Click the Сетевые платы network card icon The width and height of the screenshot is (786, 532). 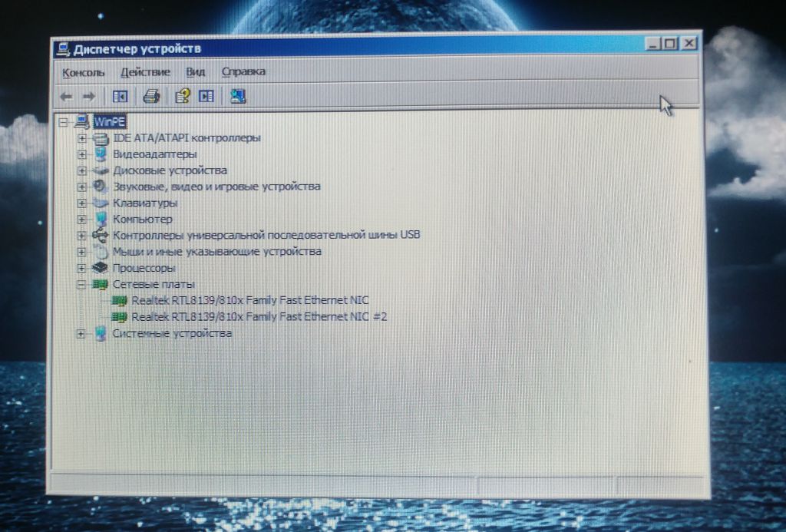(101, 284)
